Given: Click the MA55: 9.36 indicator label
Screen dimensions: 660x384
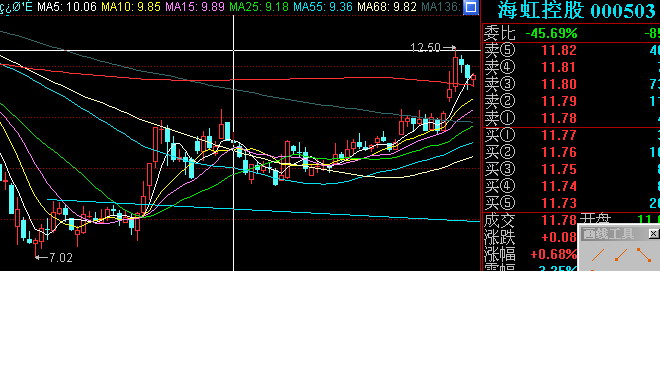Looking at the screenshot, I should click(x=323, y=7).
